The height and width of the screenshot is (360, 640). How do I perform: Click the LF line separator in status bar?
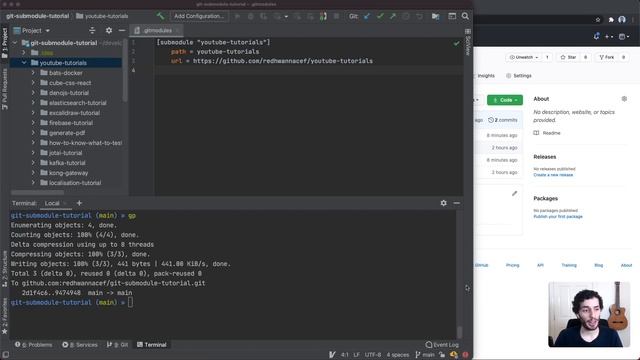pos(356,355)
